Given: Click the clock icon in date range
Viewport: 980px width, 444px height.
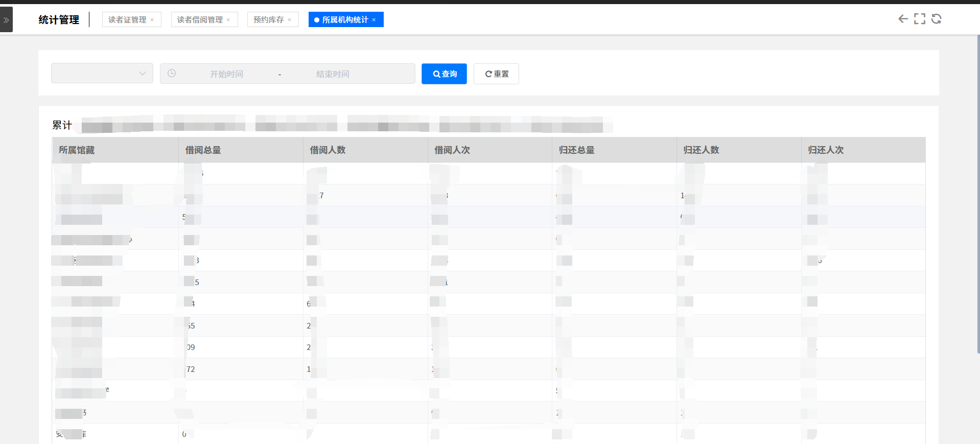Looking at the screenshot, I should click(x=172, y=74).
